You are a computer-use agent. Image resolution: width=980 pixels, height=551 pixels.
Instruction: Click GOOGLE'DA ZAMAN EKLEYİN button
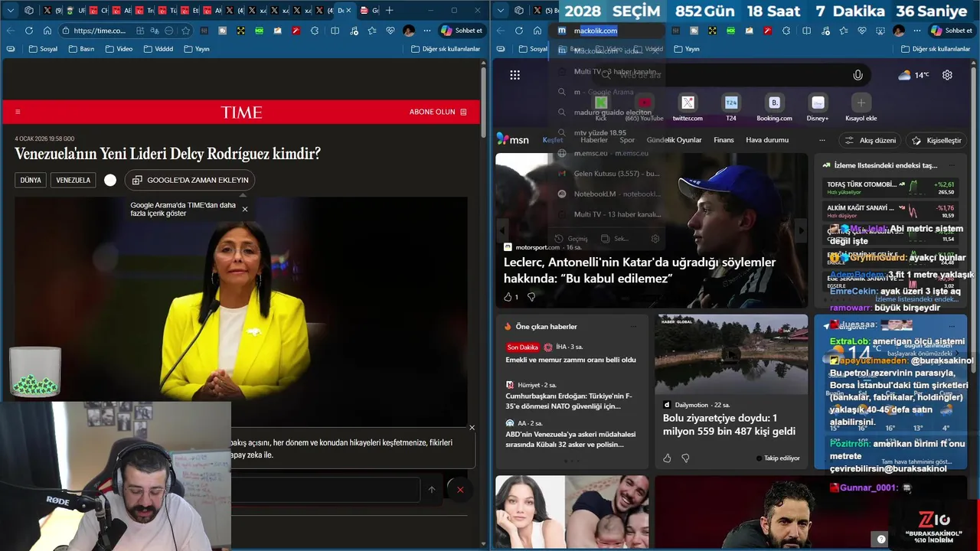(190, 180)
